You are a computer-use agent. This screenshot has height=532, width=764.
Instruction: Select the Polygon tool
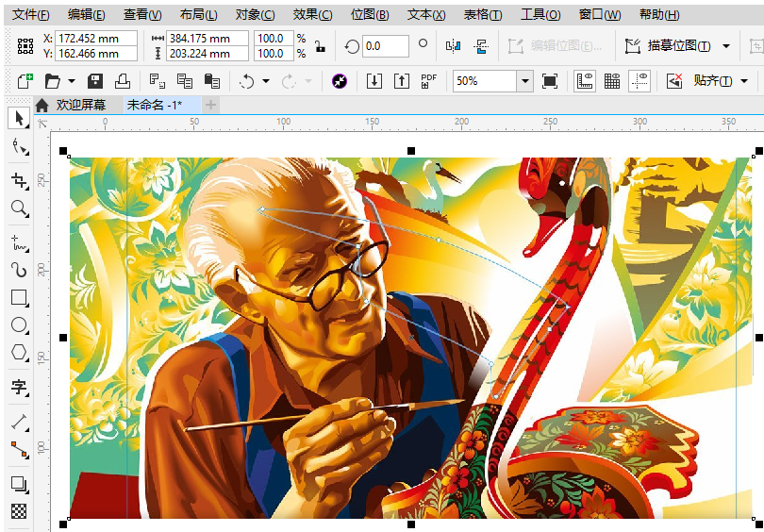(19, 352)
